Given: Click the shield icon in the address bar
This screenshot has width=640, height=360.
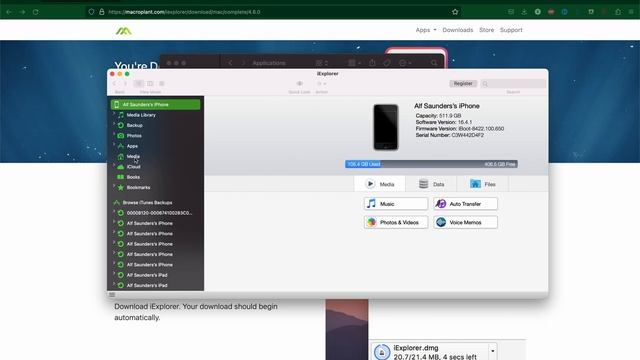Looking at the screenshot, I should point(91,12).
